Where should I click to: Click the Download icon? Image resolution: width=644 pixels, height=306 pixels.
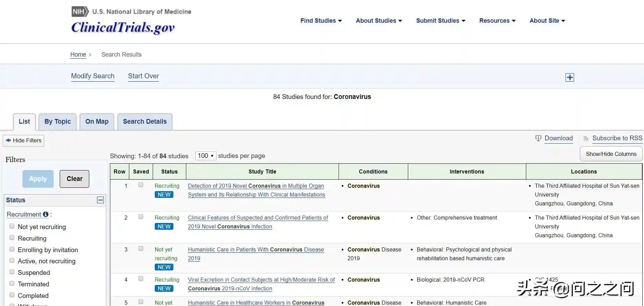point(538,138)
